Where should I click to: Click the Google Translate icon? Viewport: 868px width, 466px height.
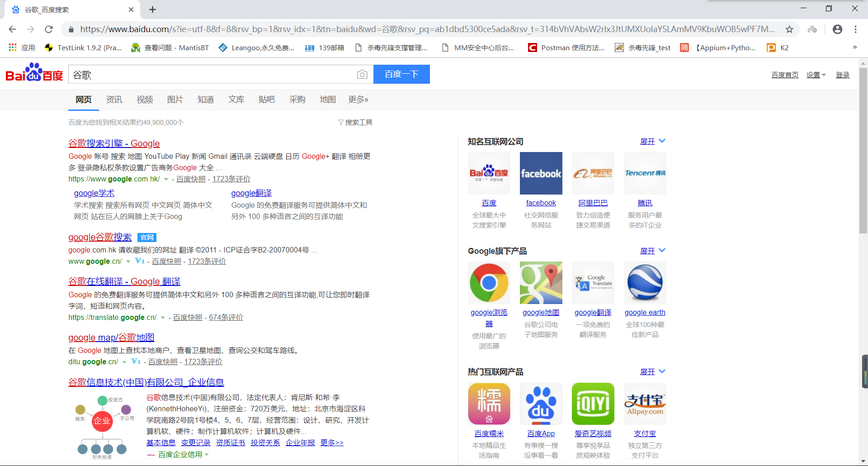tap(593, 283)
